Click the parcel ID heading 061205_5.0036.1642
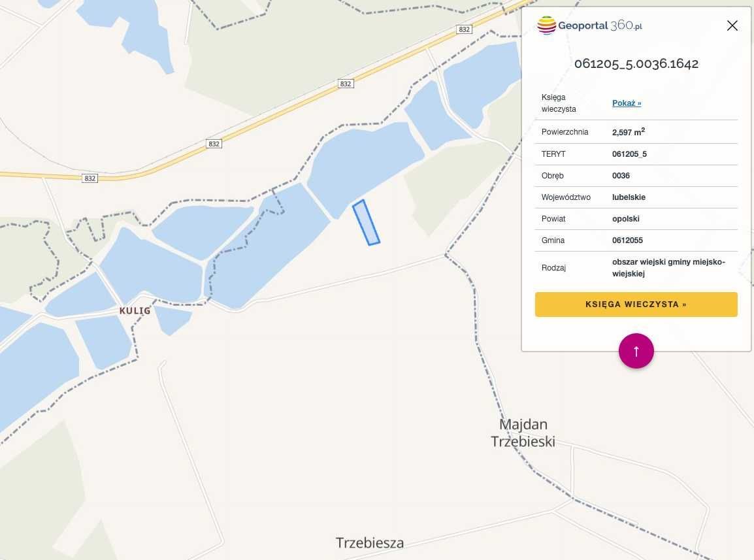The width and height of the screenshot is (754, 560). coord(636,63)
